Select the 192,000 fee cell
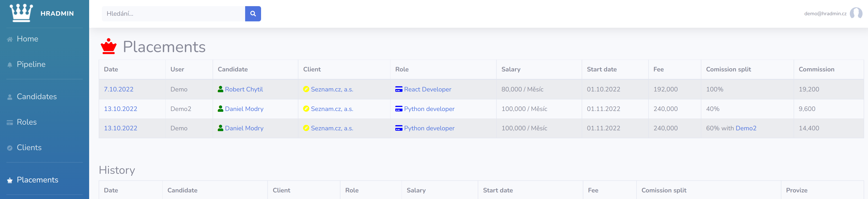The image size is (868, 199). pyautogui.click(x=674, y=89)
